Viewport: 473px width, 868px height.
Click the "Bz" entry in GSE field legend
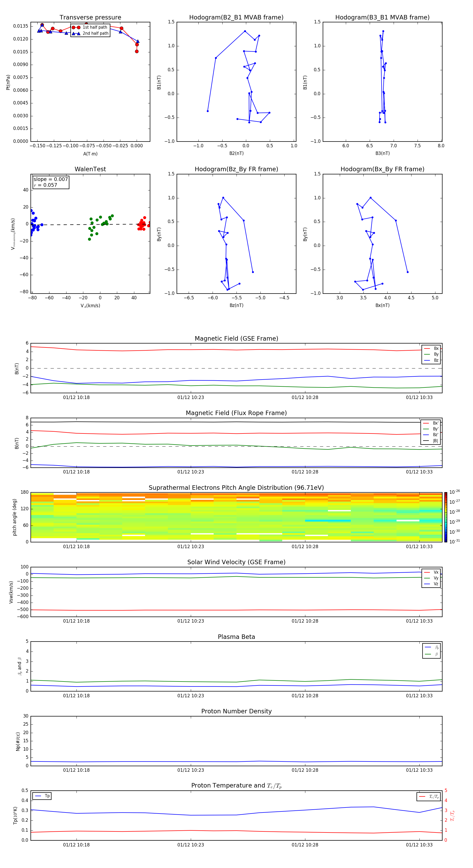tap(431, 360)
